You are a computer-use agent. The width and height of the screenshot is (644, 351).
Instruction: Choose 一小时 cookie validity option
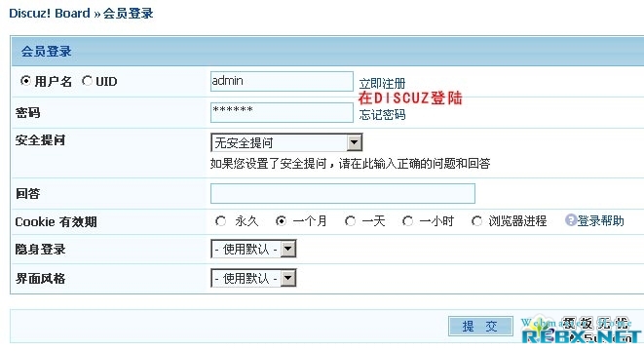407,221
